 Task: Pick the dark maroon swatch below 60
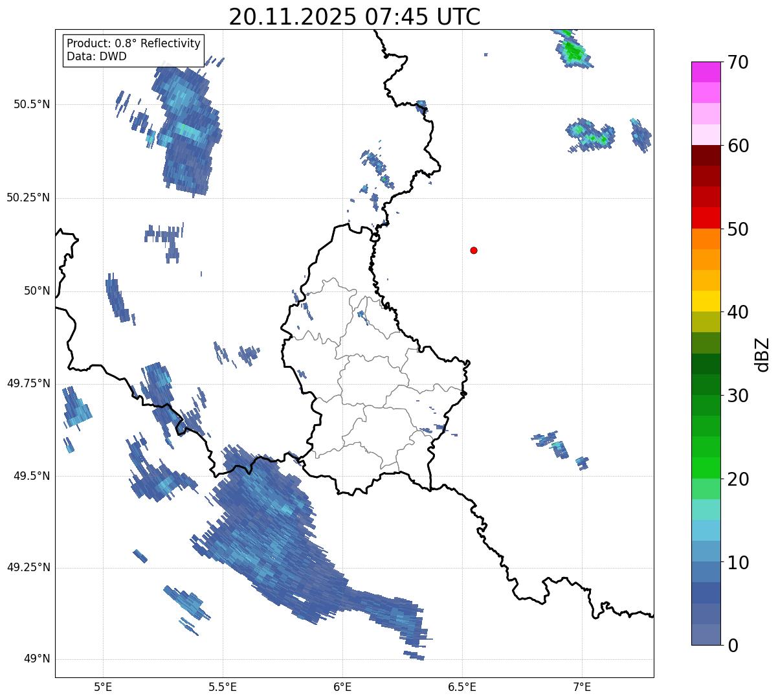706,155
